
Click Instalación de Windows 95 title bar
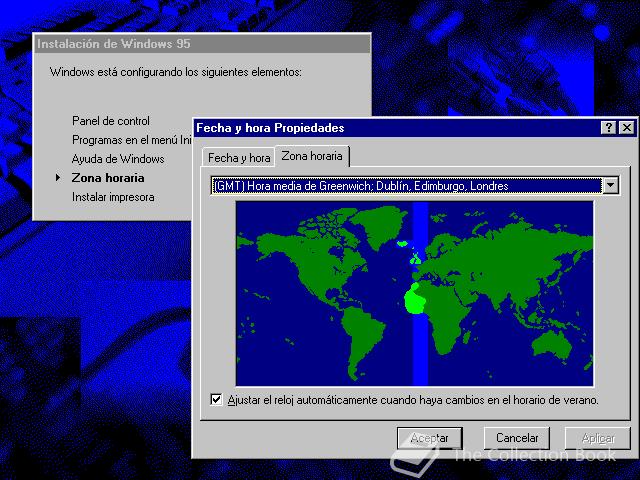[x=202, y=44]
